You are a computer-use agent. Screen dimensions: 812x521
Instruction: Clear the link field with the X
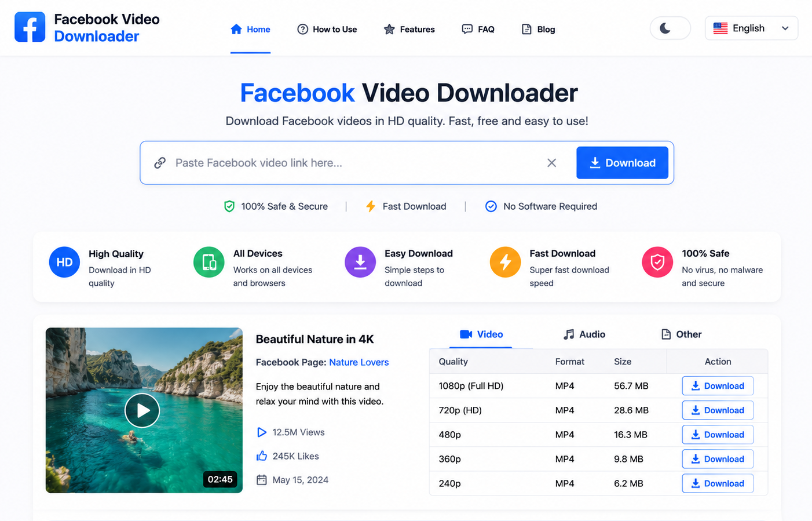[551, 163]
